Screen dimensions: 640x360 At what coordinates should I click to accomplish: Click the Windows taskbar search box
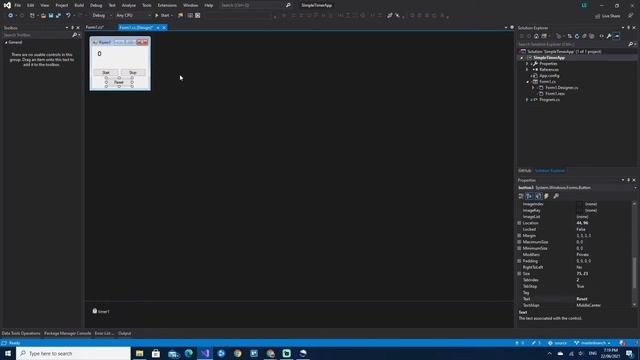(73, 353)
